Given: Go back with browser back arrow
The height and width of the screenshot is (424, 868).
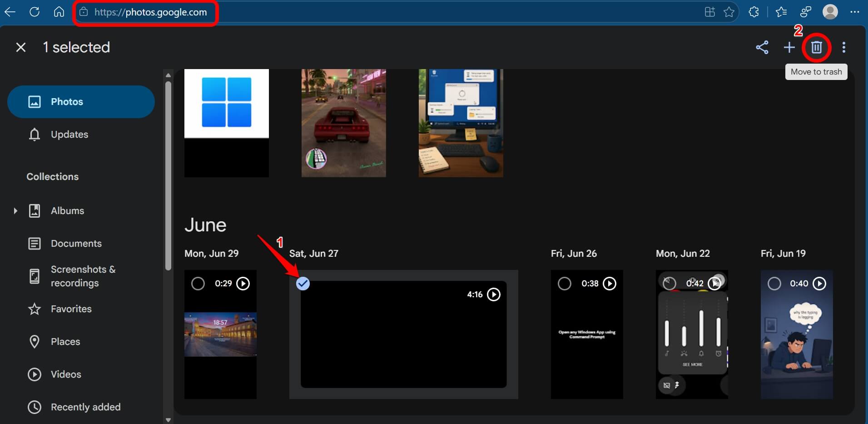Looking at the screenshot, I should [x=10, y=12].
